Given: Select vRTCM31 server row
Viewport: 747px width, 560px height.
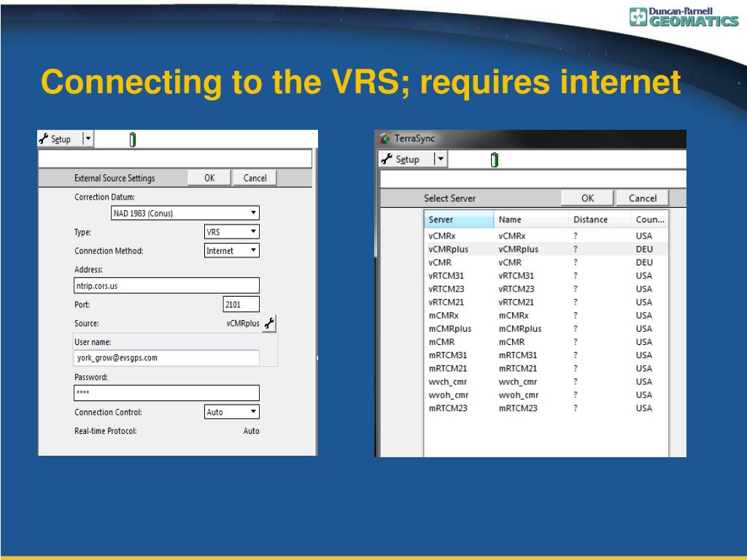Looking at the screenshot, I should click(x=546, y=276).
